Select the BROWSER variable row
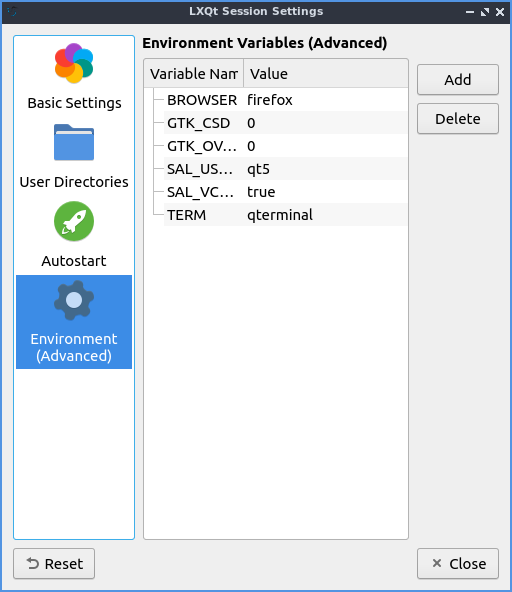The width and height of the screenshot is (512, 592). (x=286, y=100)
